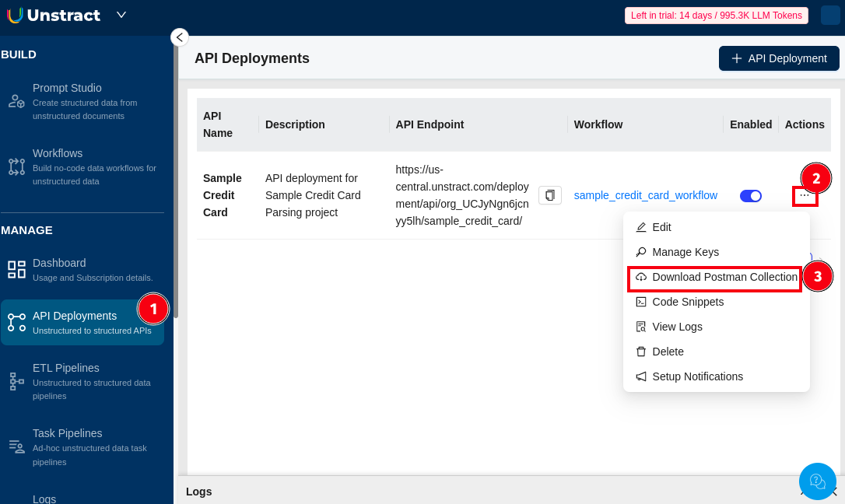
Task: Select Manage Keys in the menu
Action: 716,252
